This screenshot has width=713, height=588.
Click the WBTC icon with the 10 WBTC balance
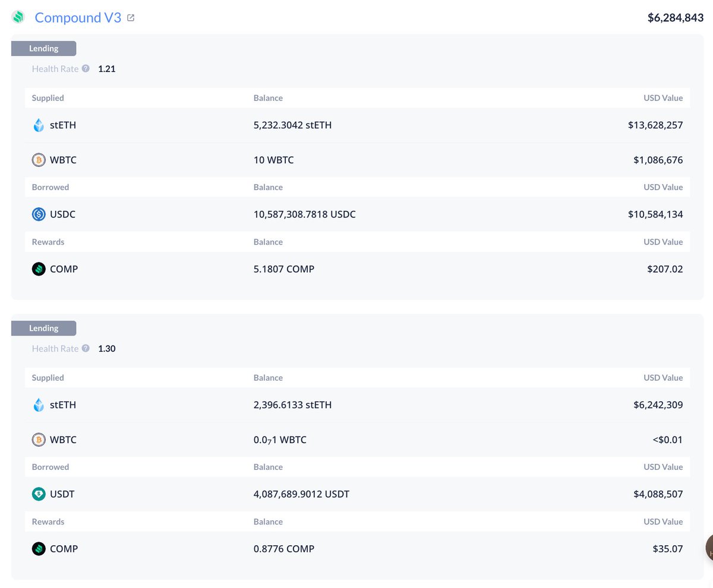click(39, 160)
